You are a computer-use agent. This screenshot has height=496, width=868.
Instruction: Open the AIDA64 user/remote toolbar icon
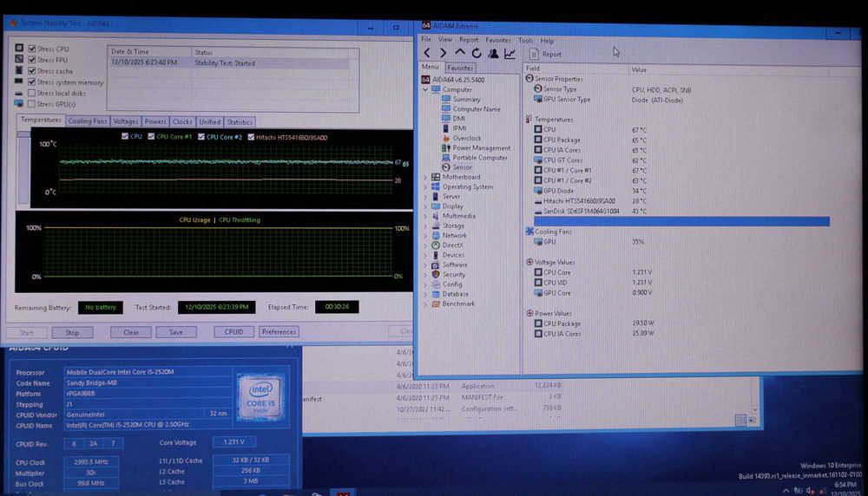pos(493,53)
